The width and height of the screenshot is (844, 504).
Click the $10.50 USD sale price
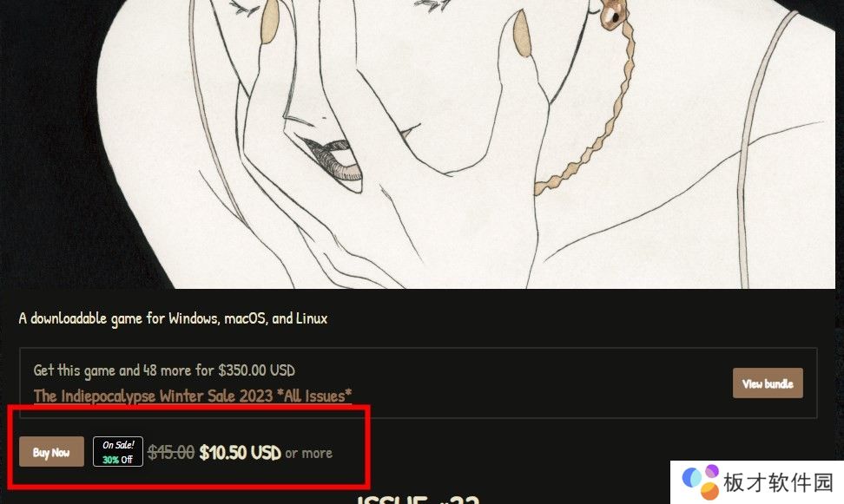pos(240,452)
